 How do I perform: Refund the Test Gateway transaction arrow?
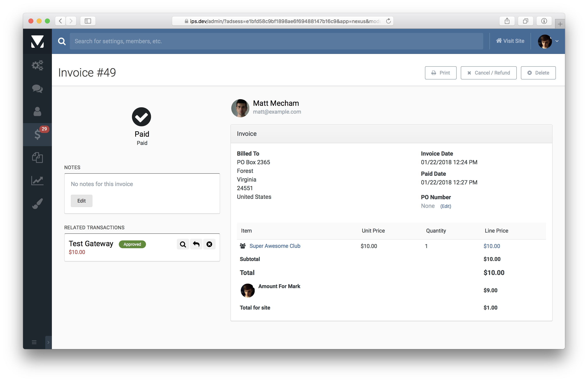coord(196,244)
